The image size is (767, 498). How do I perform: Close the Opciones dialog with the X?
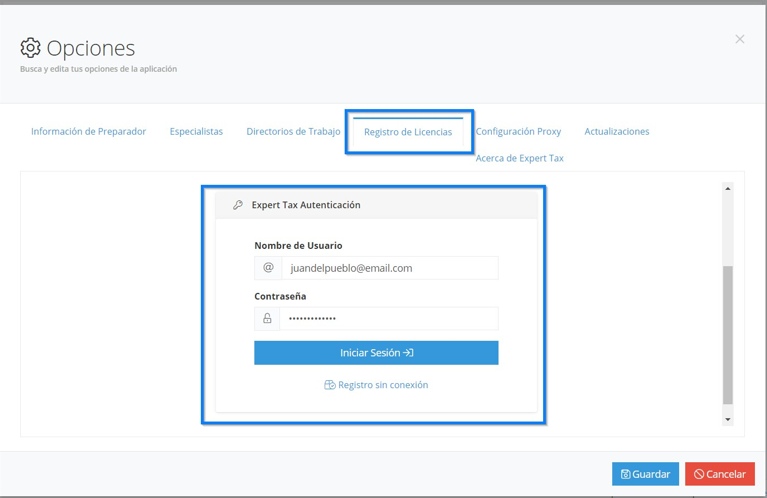point(740,39)
